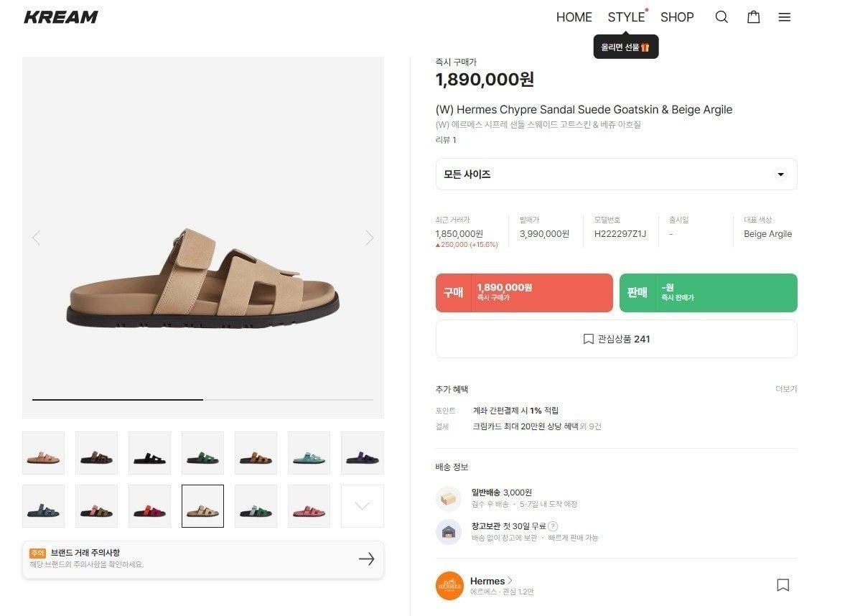The image size is (850, 616).
Task: Navigate to the SHOP menu
Action: [x=677, y=17]
